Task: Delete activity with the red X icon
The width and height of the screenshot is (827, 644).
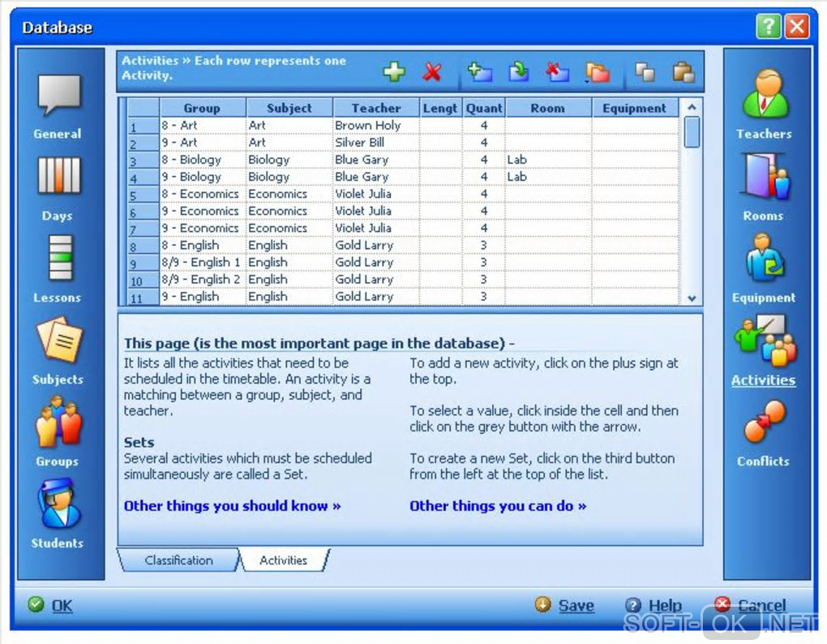Action: [432, 71]
